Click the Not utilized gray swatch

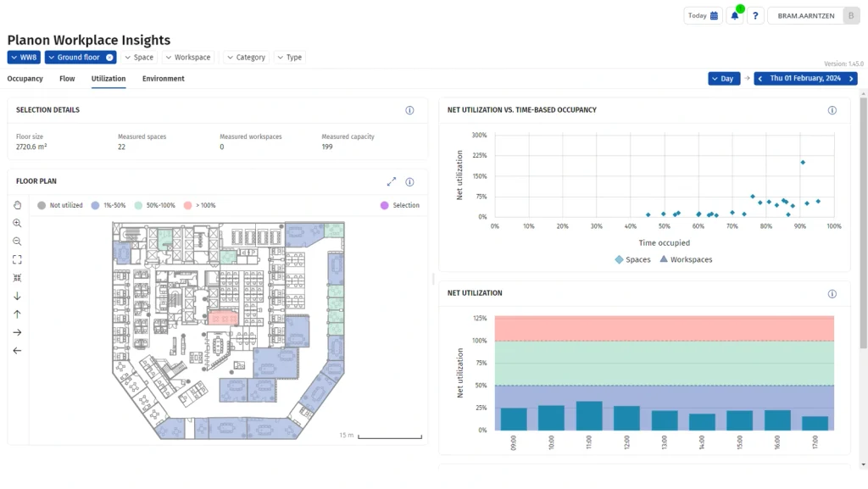(42, 205)
